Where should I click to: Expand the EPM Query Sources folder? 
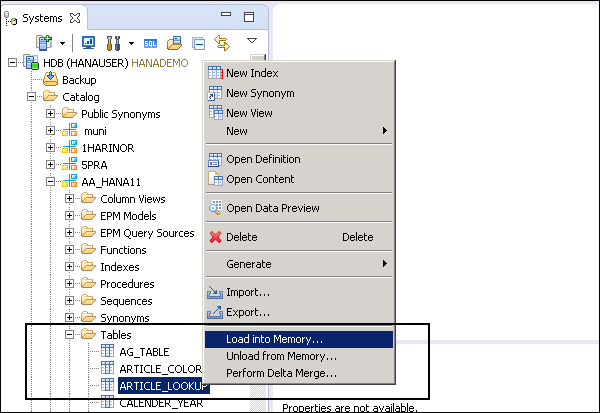click(69, 232)
